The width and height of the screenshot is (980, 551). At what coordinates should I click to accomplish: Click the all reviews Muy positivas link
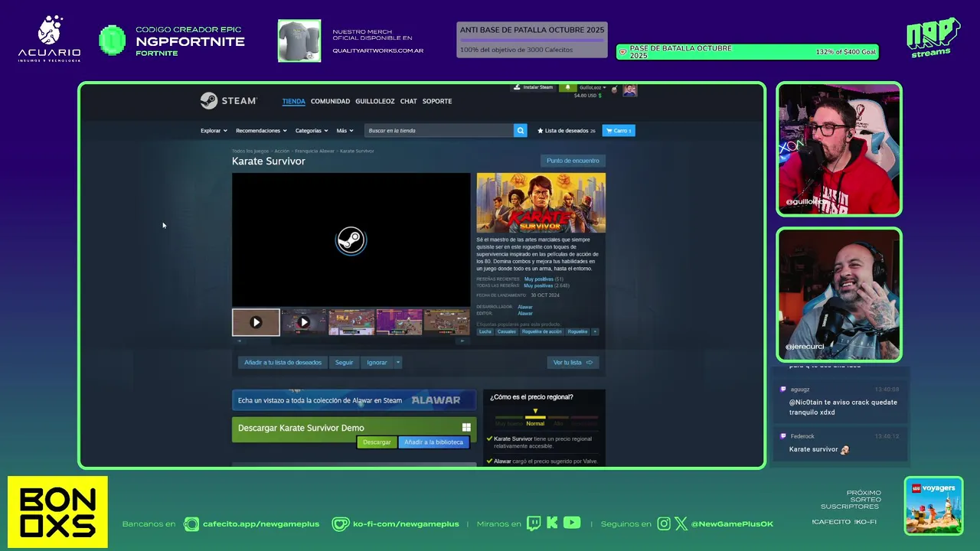click(x=539, y=285)
